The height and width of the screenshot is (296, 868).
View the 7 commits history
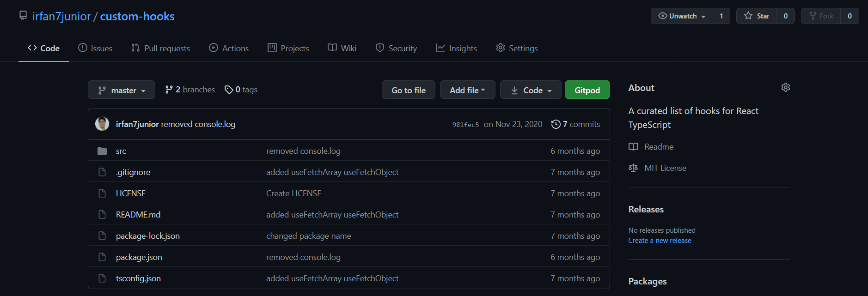[575, 124]
